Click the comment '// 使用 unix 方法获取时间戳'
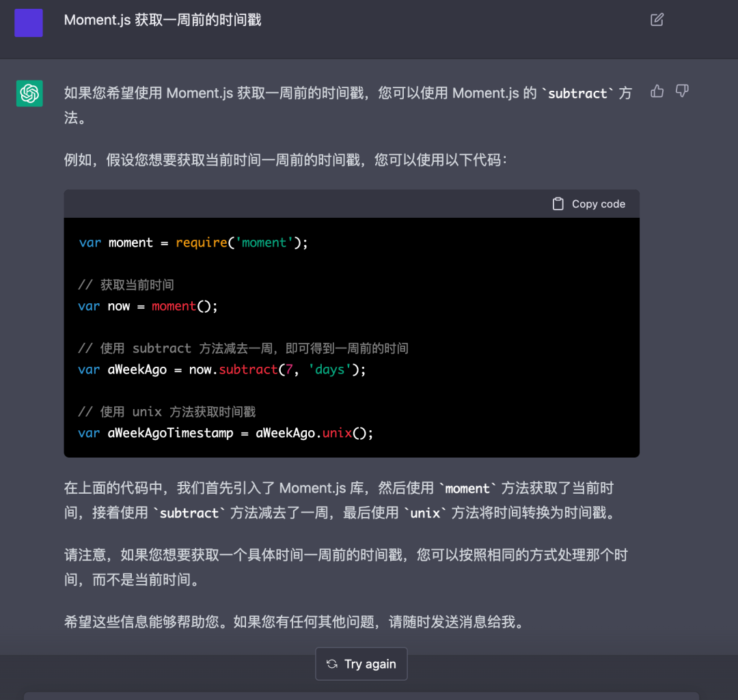 167,412
